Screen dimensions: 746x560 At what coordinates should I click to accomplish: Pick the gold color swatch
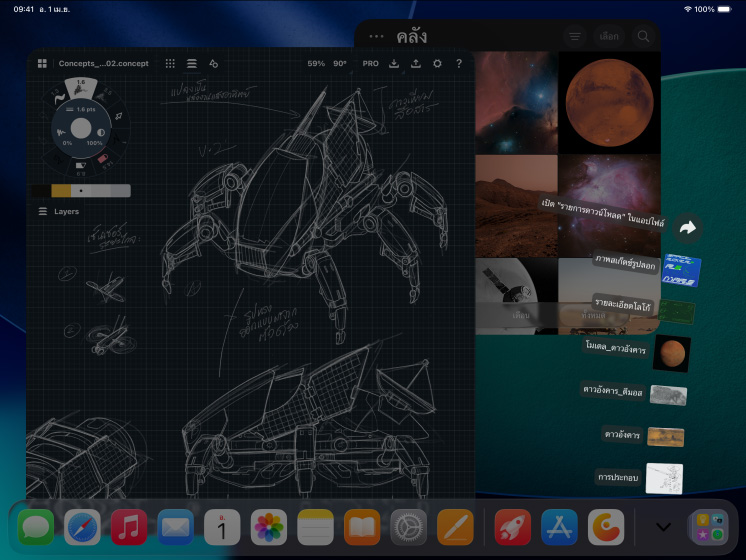point(61,190)
